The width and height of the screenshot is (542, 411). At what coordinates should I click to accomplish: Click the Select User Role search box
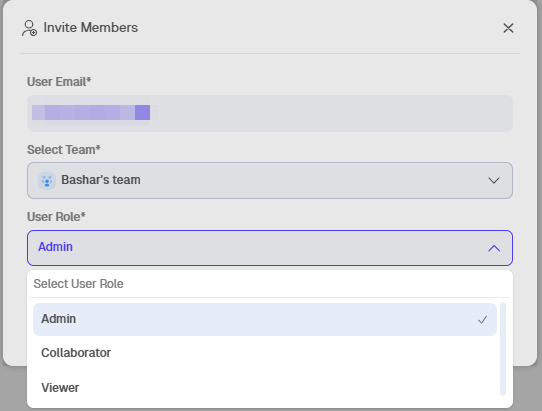[270, 284]
